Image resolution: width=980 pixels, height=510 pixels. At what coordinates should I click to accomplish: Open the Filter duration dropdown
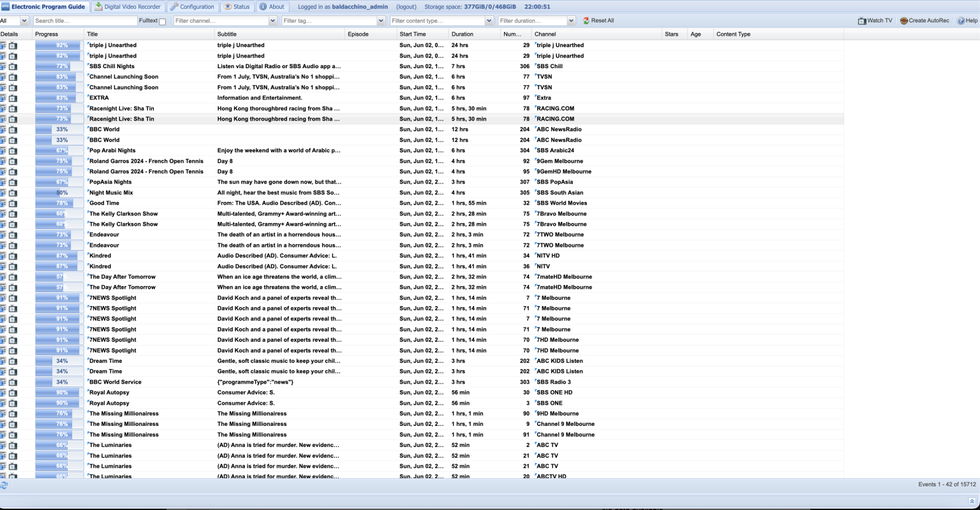571,21
